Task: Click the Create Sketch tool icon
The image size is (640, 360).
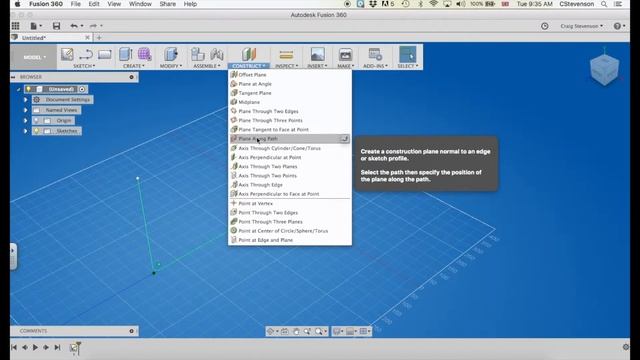Action: 67,54
